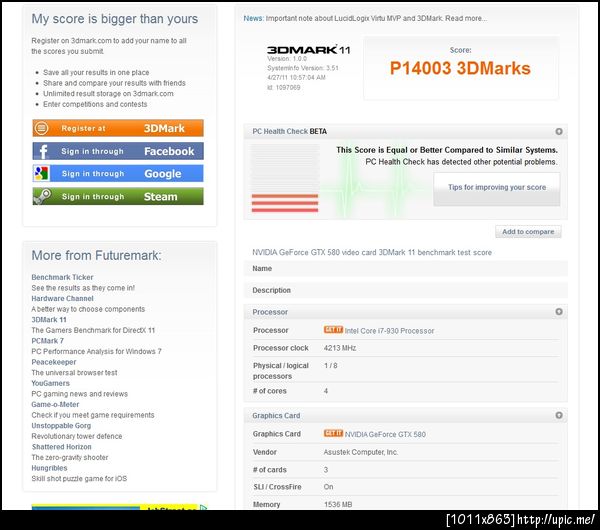Click 'Unlimited result storage on 3dmark.com' bullet
This screenshot has height=530, width=600.
(108, 94)
